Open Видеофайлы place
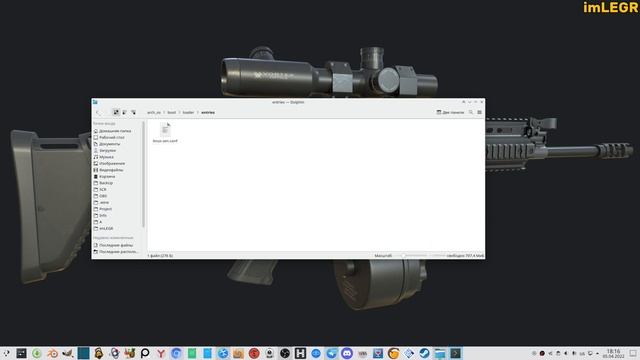The image size is (640, 360). 109,170
